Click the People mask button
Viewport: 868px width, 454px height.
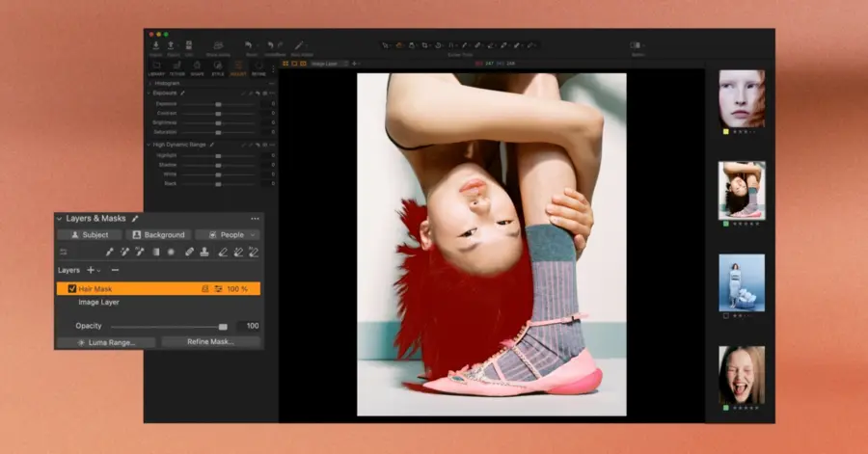(227, 235)
